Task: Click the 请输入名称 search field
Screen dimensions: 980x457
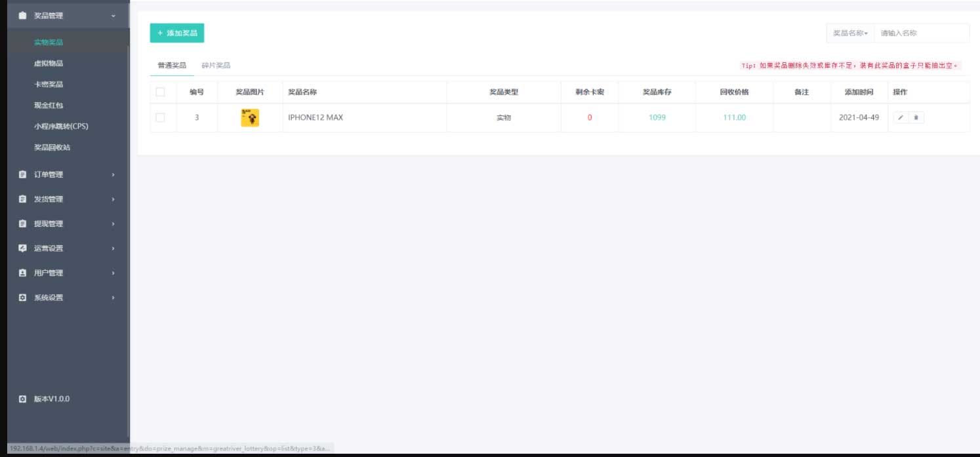Action: click(x=922, y=33)
